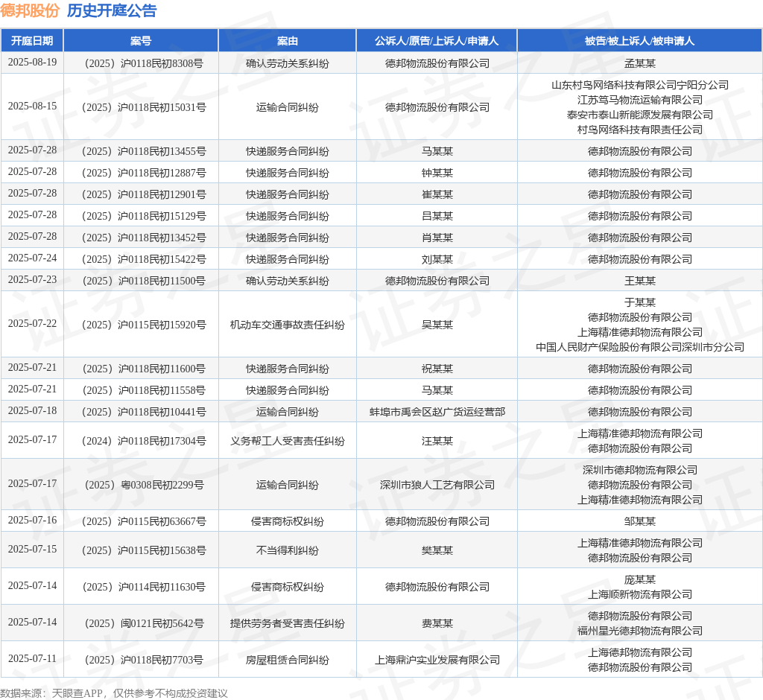The image size is (763, 700).
Task: Click plaintiff 刘某某
Action: point(437,259)
